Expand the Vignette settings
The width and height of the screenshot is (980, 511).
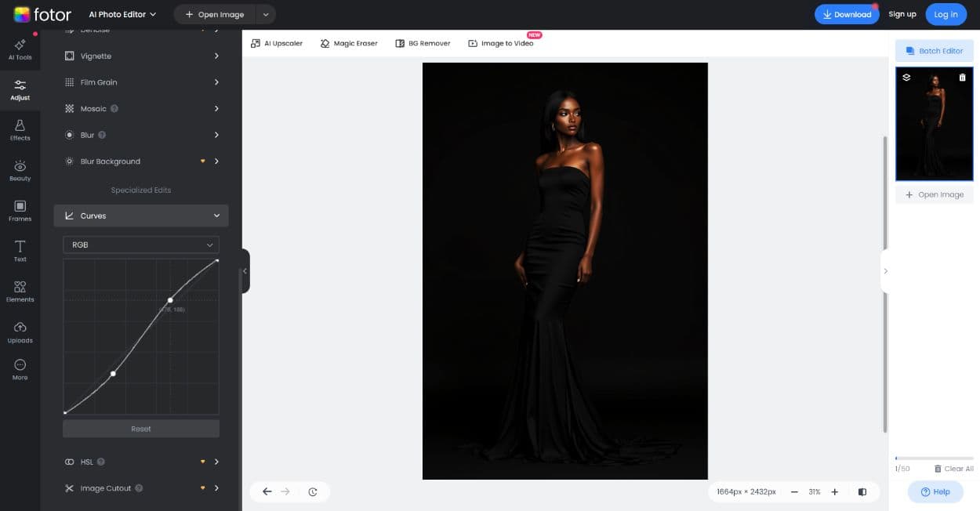[216, 56]
